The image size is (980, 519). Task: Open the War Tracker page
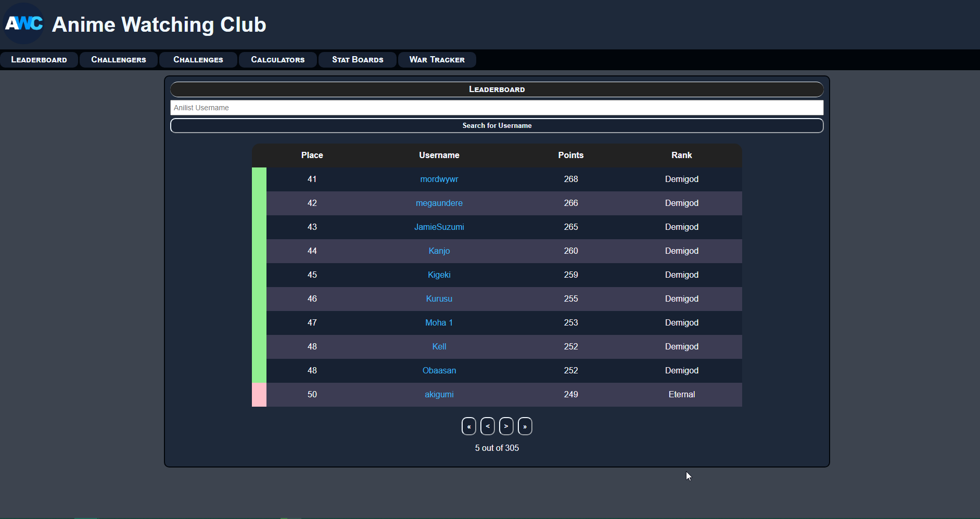point(437,60)
